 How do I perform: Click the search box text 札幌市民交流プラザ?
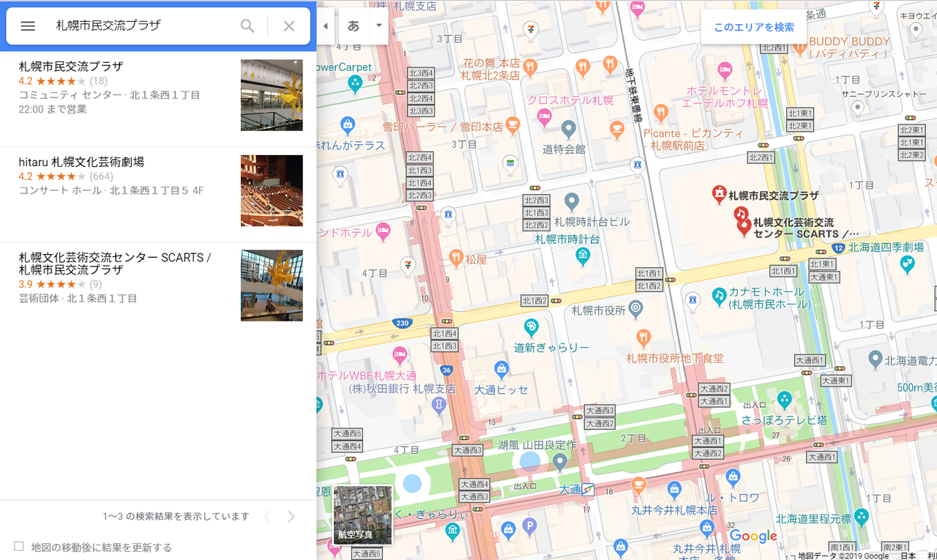click(108, 26)
